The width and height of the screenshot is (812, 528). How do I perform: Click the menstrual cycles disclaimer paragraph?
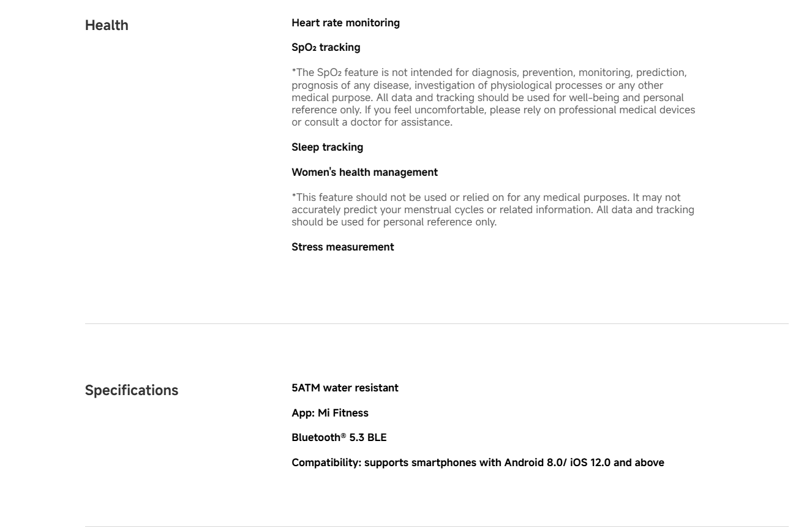point(493,209)
